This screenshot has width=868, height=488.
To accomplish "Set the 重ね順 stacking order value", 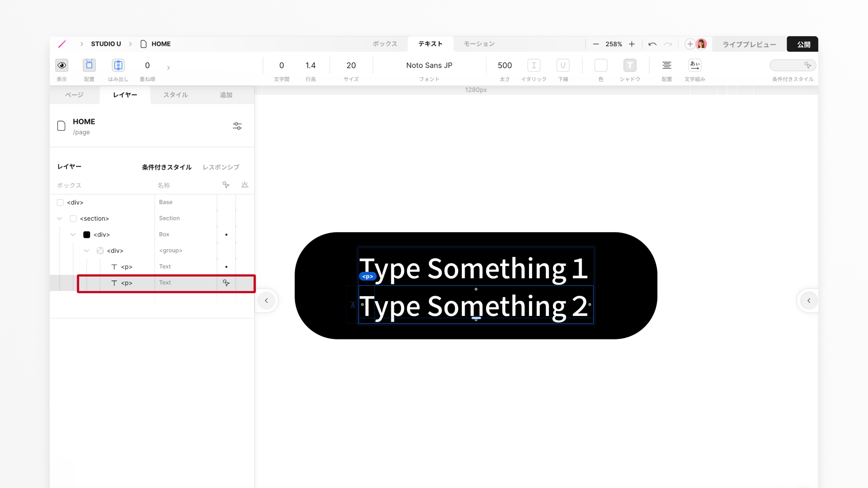I will coord(147,65).
